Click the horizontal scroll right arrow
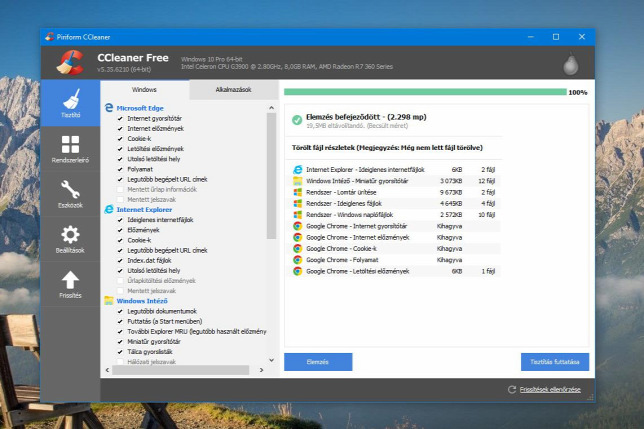The width and height of the screenshot is (644, 429). (x=261, y=370)
